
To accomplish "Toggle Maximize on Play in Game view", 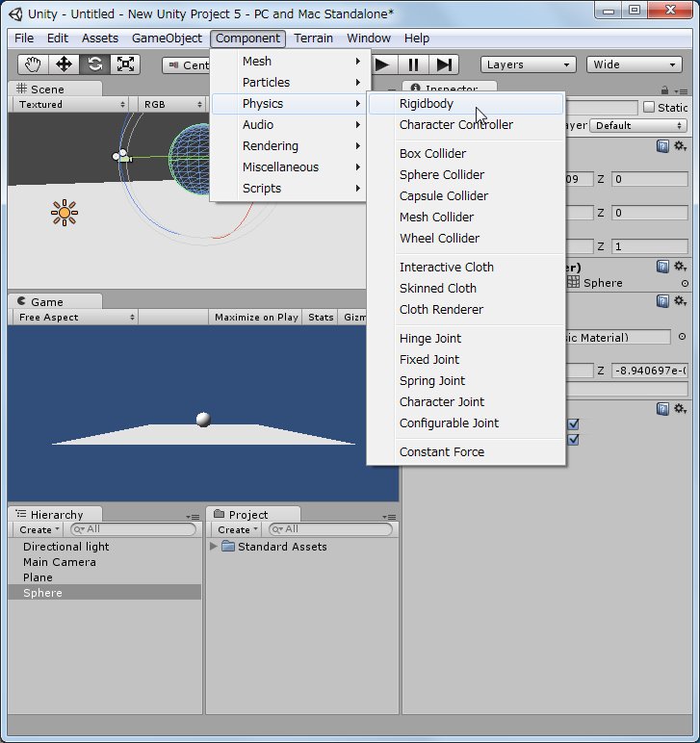I will (x=256, y=318).
